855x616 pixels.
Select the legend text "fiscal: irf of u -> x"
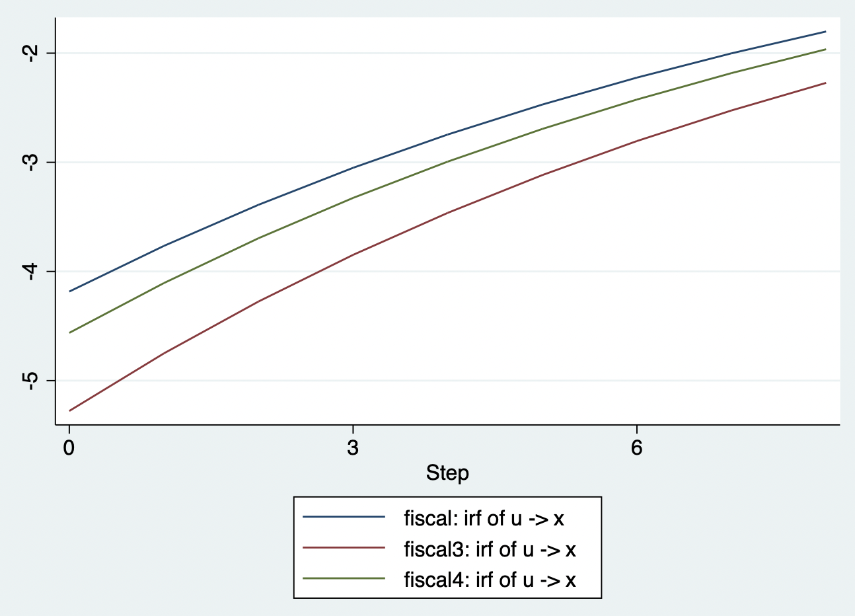[484, 519]
